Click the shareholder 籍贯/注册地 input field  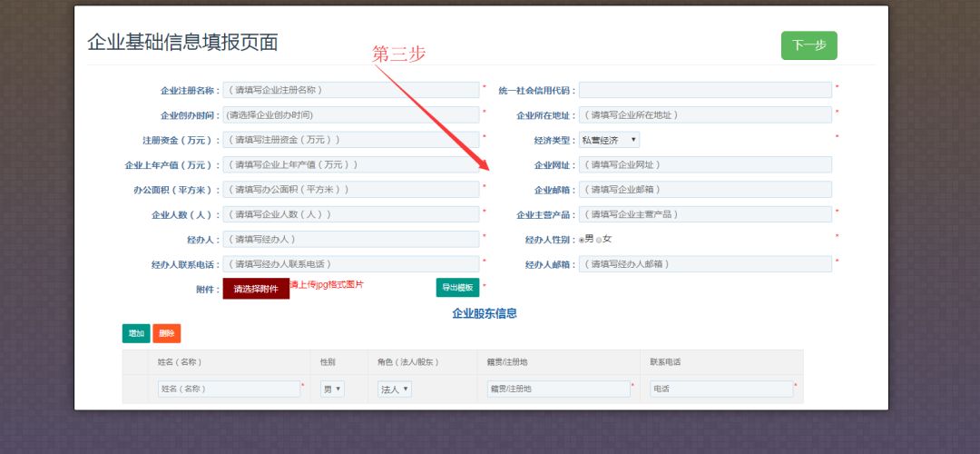557,389
